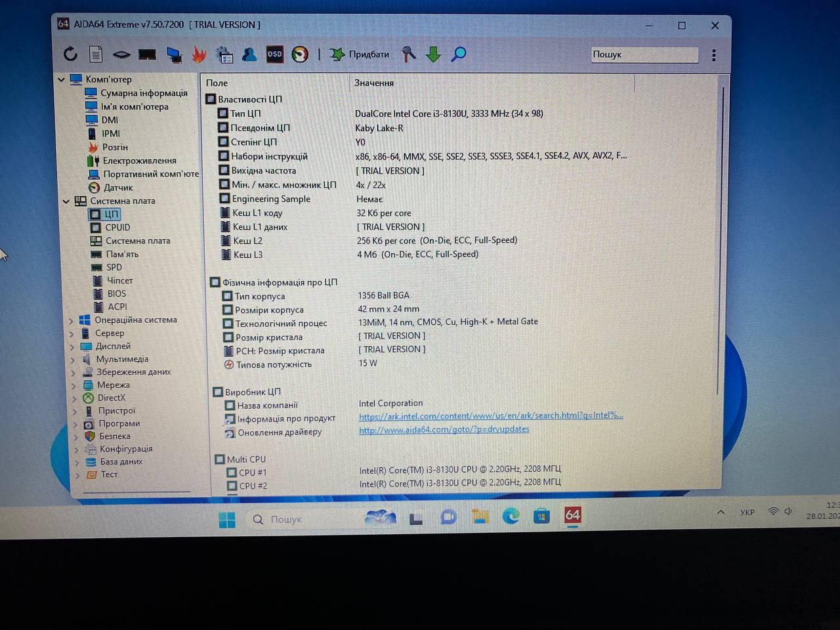The image size is (840, 630).
Task: Click the blue user toolbar icon
Action: (249, 54)
